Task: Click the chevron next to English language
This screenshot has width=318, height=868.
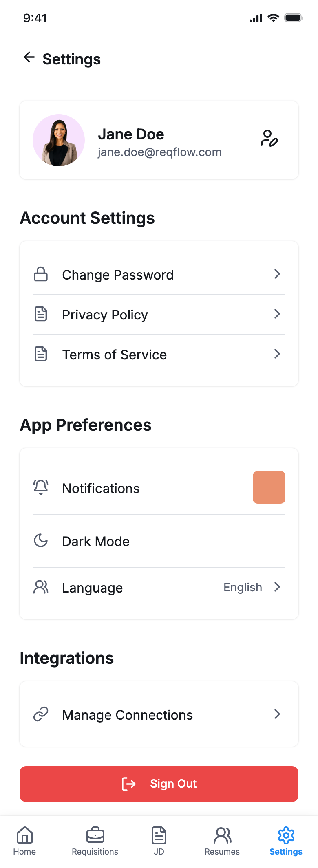Action: tap(277, 587)
